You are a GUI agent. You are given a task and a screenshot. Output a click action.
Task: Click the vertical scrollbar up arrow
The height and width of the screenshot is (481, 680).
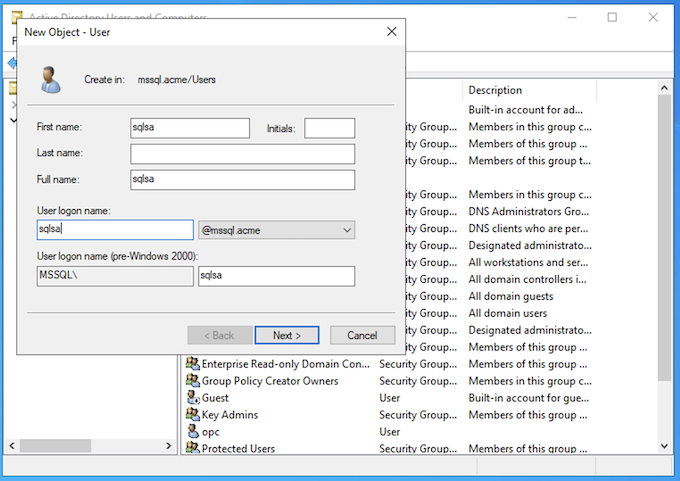point(664,88)
